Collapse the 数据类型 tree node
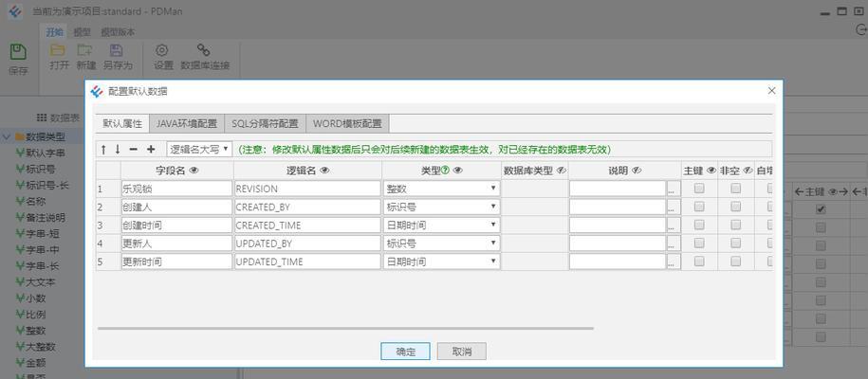Image resolution: width=868 pixels, height=379 pixels. click(x=6, y=136)
